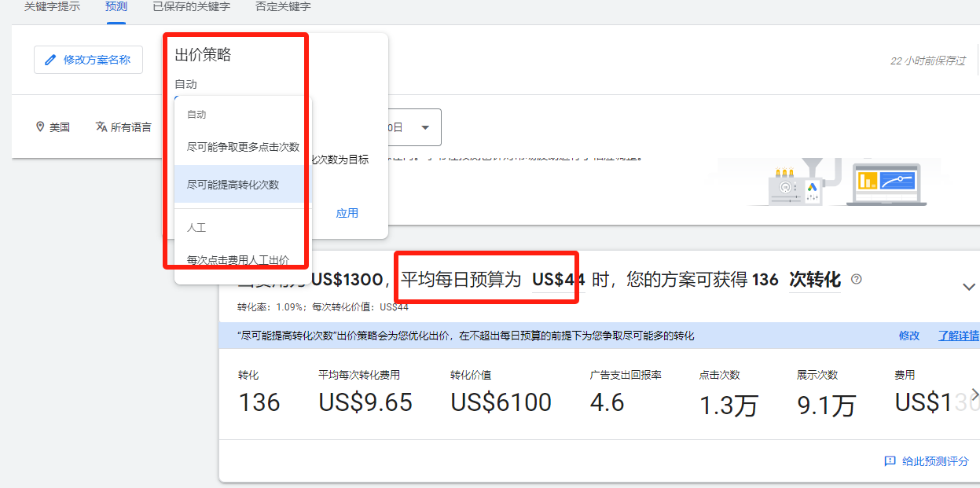Screen dimensions: 980x488
Task: Go to the 否定关键字 tab
Action: [283, 6]
